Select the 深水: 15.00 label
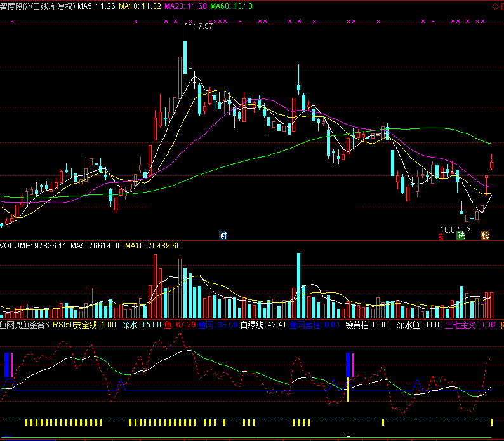Screen dimensions: 504x441 pyautogui.click(x=142, y=325)
